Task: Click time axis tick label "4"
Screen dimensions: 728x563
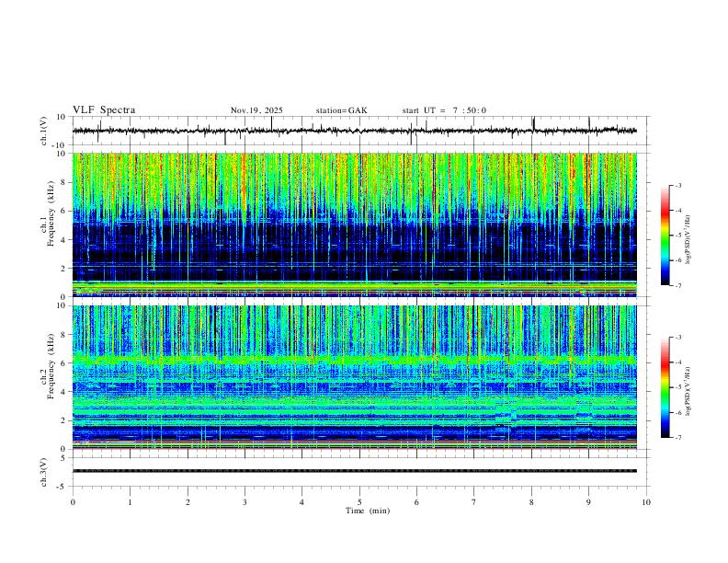Action: [302, 502]
